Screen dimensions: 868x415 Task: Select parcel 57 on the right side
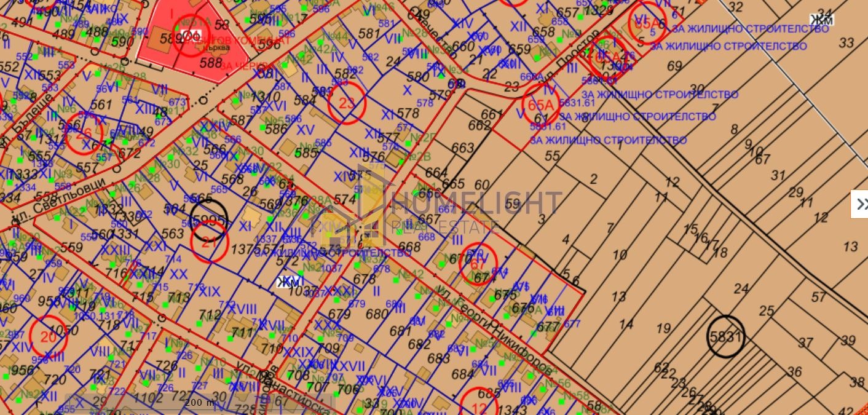click(818, 298)
